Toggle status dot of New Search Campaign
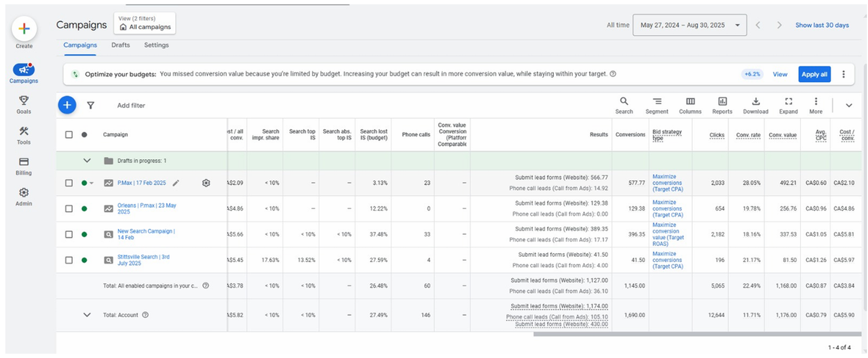The width and height of the screenshot is (868, 358). point(84,234)
